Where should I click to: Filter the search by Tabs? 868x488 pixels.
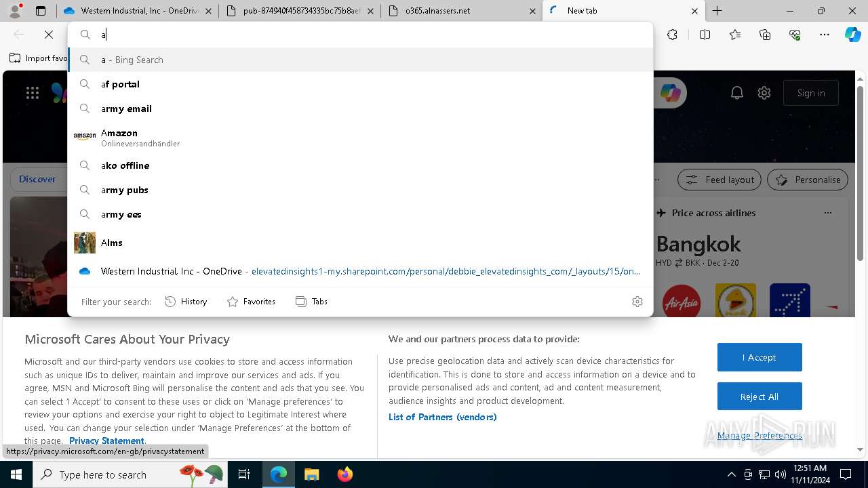point(311,302)
